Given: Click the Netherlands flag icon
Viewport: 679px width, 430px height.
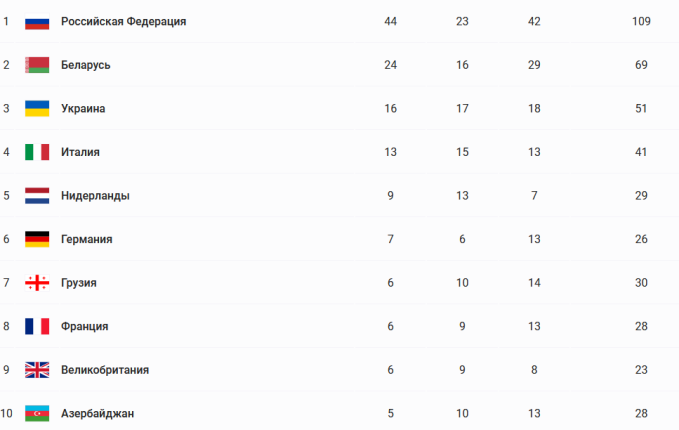Looking at the screenshot, I should pos(37,196).
